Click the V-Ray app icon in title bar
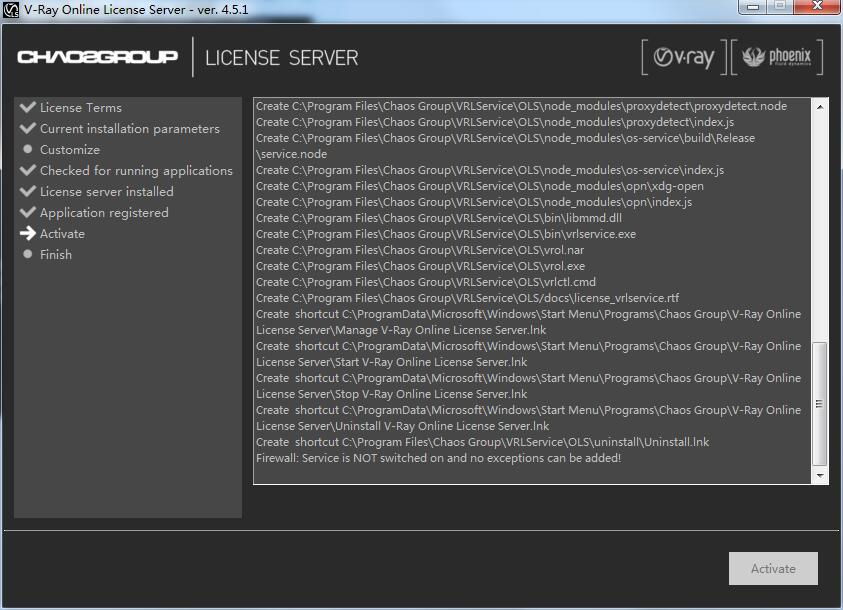 [11, 9]
